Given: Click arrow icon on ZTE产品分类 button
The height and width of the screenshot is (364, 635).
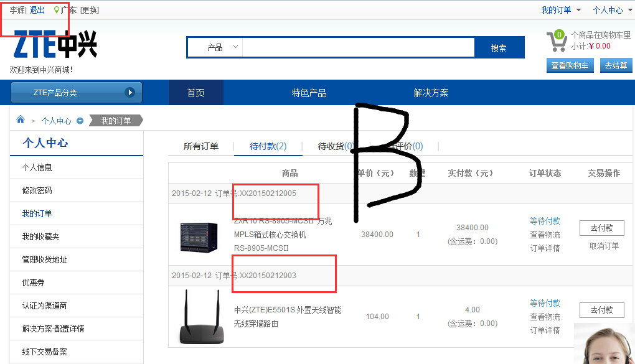Looking at the screenshot, I should point(129,92).
